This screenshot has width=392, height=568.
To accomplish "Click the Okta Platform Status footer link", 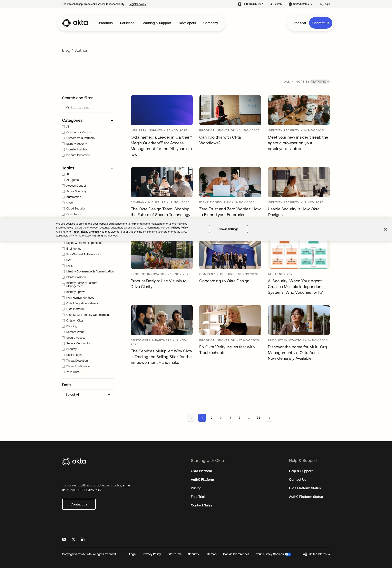I will (x=305, y=488).
